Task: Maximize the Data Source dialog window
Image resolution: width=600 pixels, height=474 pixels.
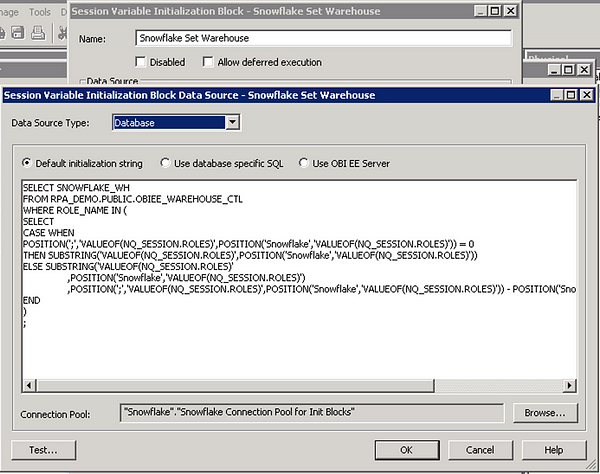Action: coord(571,95)
